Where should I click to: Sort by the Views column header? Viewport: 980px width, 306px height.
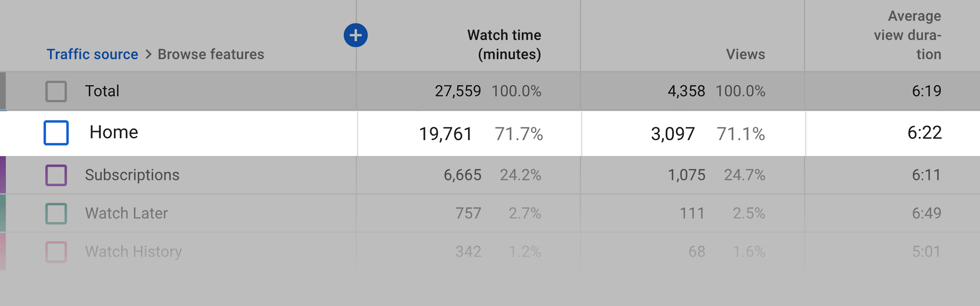coord(745,54)
